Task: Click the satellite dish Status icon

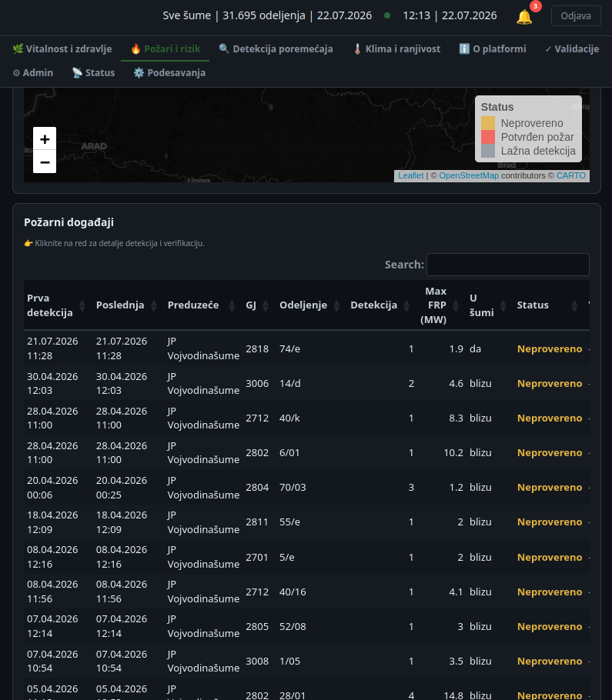Action: 77,72
